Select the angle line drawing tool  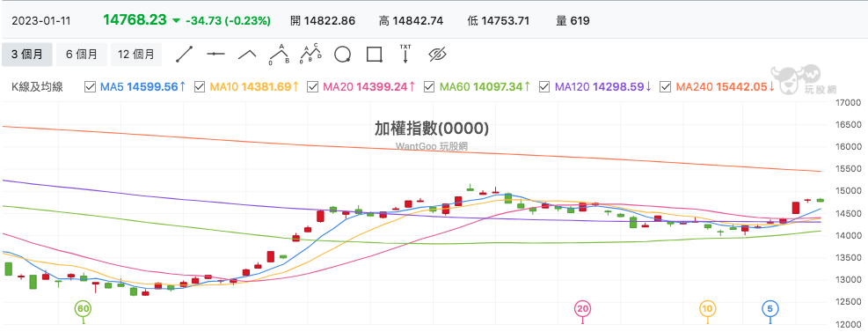tap(247, 55)
